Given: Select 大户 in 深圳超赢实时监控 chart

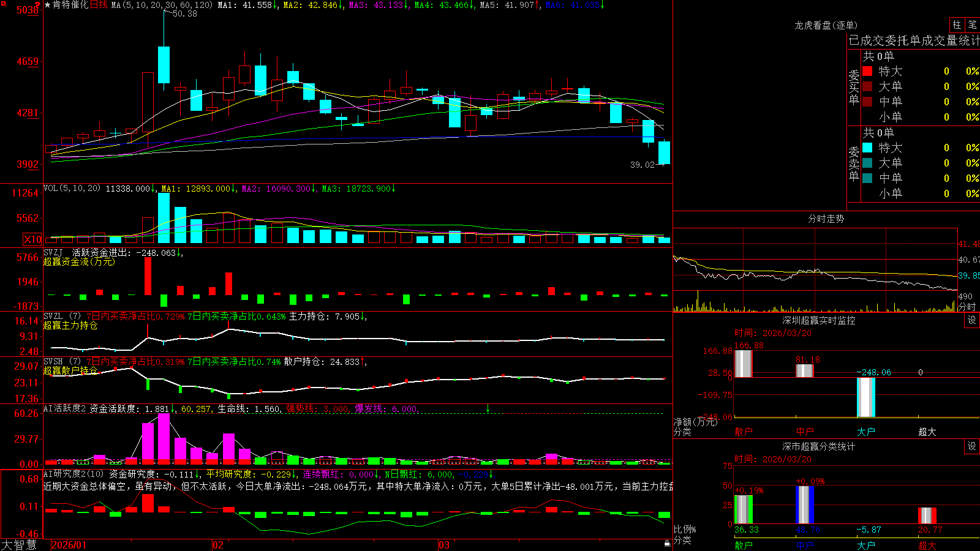Looking at the screenshot, I should coord(866,432).
